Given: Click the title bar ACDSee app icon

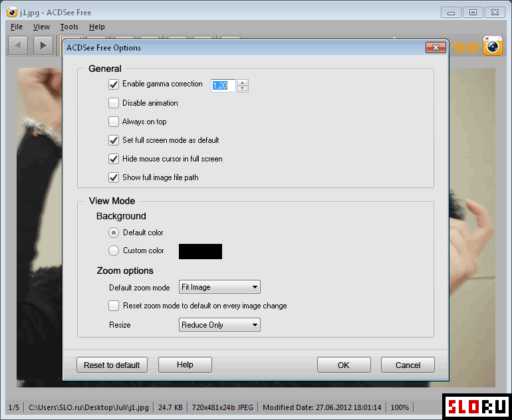Looking at the screenshot, I should pyautogui.click(x=12, y=12).
